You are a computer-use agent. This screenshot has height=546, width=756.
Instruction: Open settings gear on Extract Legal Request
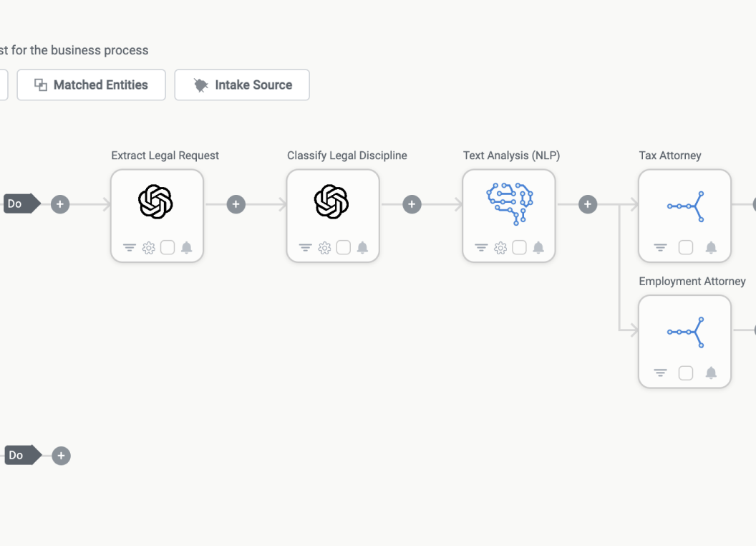[x=148, y=248]
